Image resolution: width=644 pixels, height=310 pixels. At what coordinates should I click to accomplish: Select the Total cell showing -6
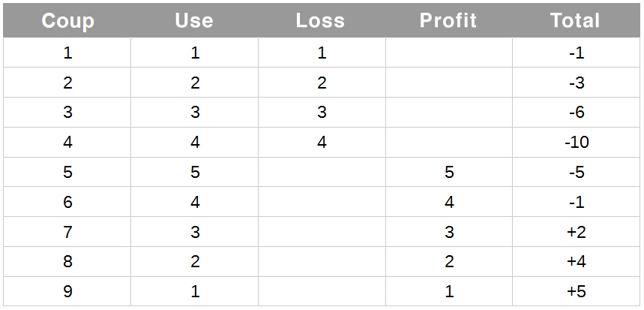[x=577, y=113]
